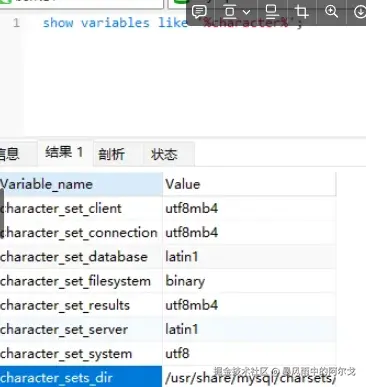Click the comment bubble icon in overlay toolbar
366x387 pixels.
click(199, 12)
